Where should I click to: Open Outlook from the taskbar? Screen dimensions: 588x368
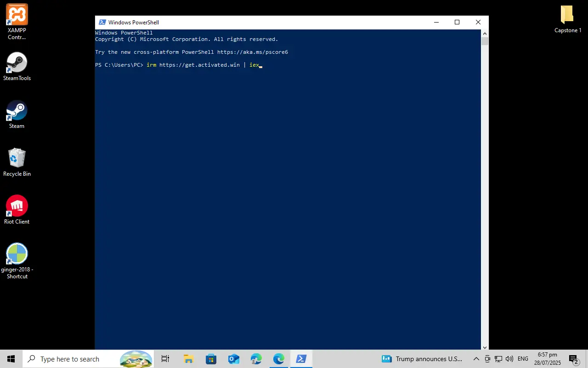click(x=233, y=359)
